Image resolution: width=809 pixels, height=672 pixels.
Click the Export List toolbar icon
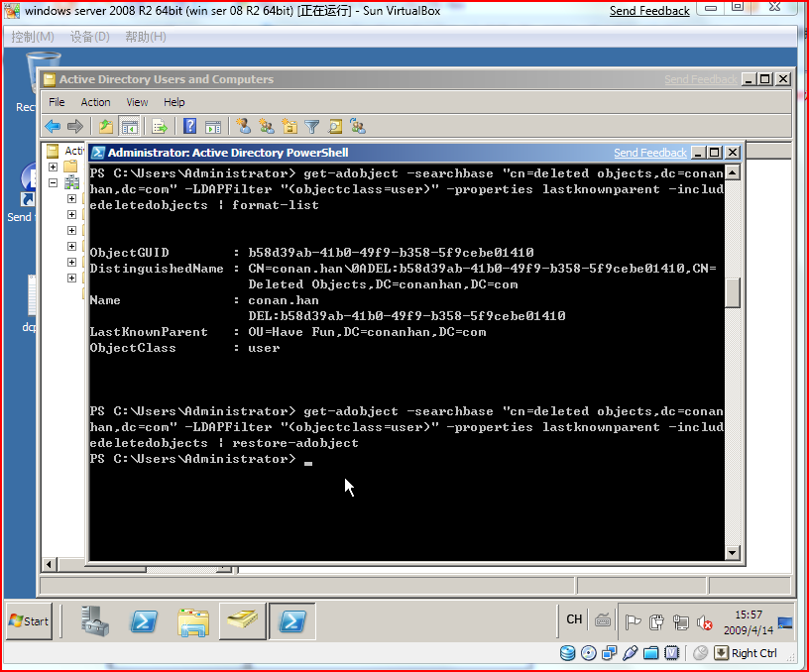[x=160, y=126]
